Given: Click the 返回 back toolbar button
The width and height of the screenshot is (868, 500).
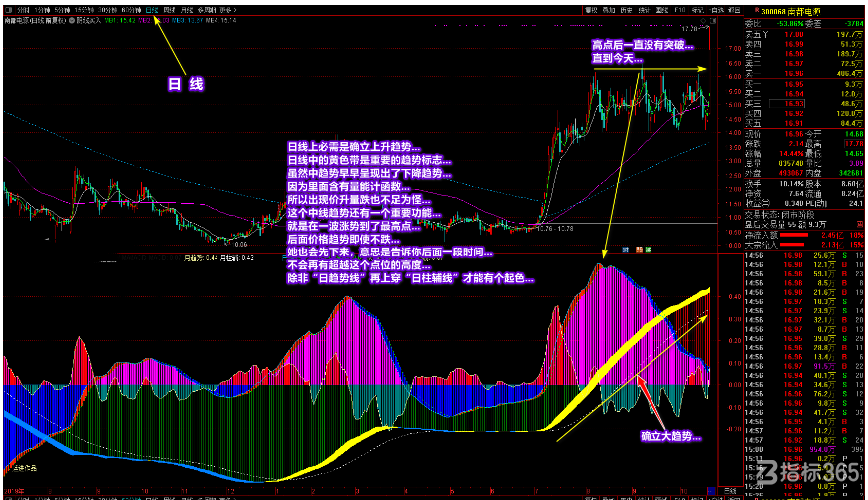Looking at the screenshot, I should 734,10.
